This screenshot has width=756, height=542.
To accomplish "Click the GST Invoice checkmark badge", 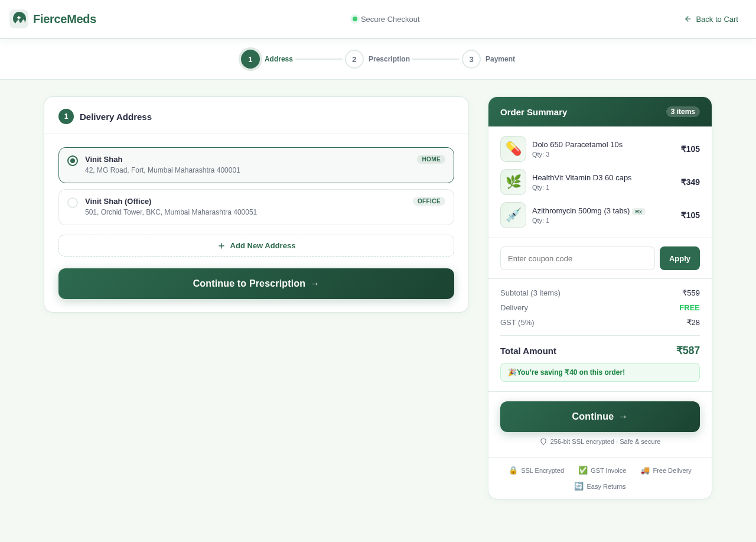I will pyautogui.click(x=582, y=470).
